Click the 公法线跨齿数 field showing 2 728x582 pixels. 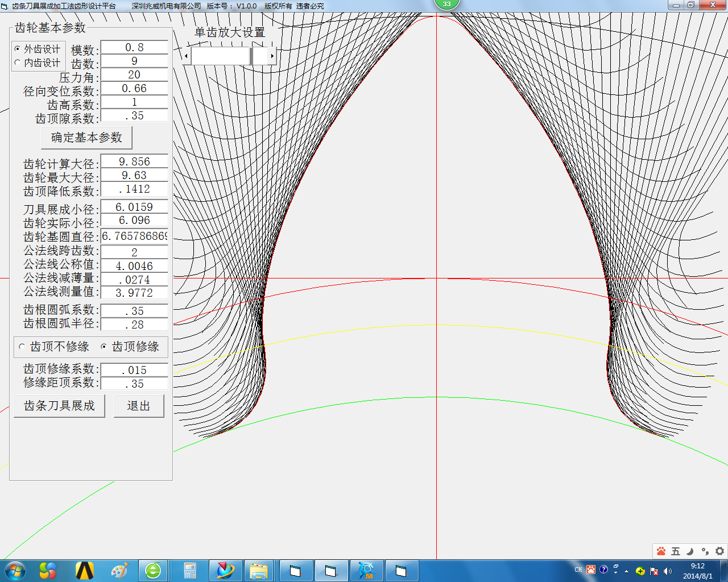[134, 252]
